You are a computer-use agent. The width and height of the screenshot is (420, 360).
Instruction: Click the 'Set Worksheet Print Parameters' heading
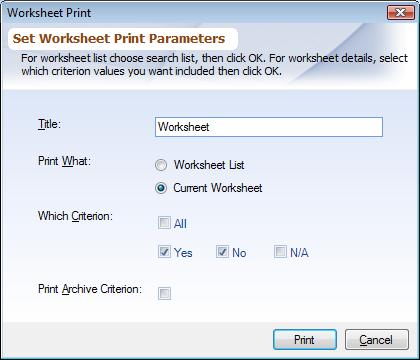[x=119, y=38]
